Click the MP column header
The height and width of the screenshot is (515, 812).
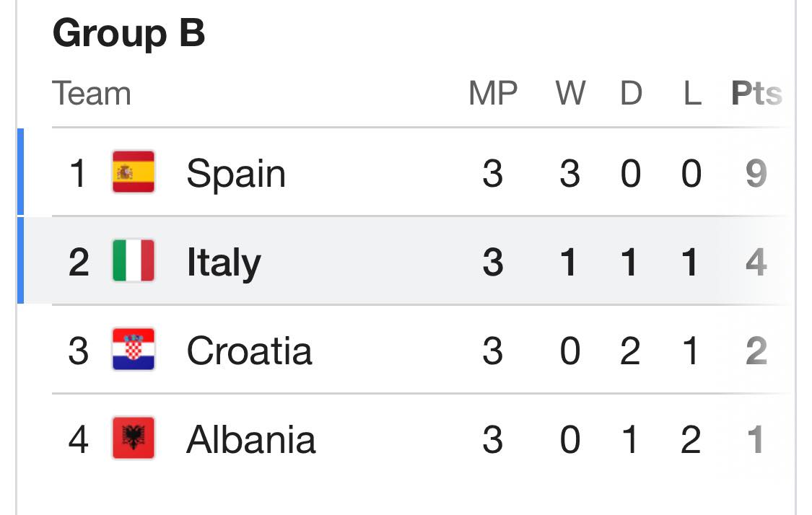click(x=493, y=94)
